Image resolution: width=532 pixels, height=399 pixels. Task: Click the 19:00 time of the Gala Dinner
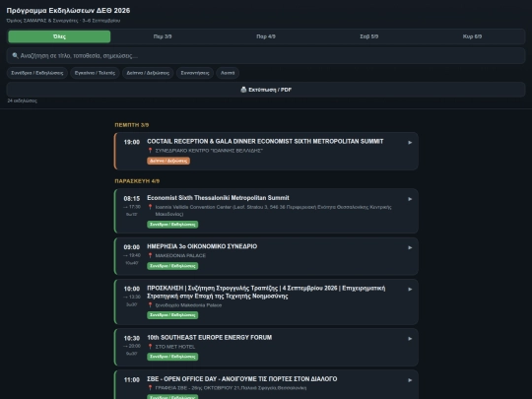132,142
